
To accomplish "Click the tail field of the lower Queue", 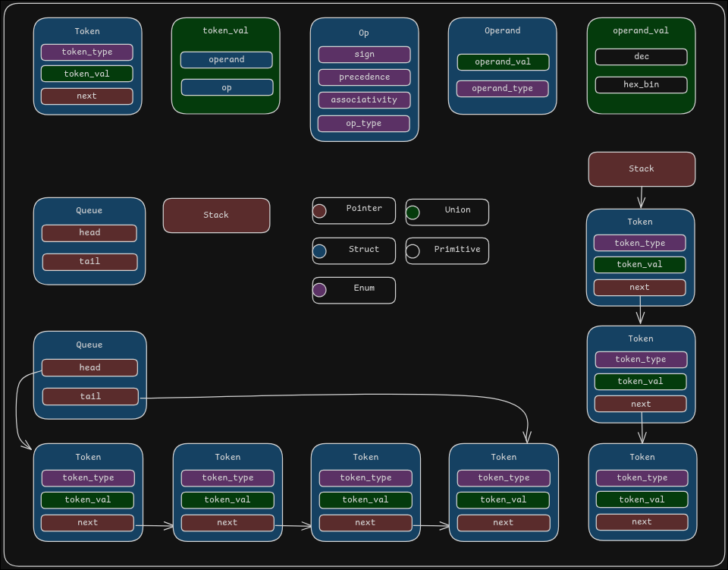I will (89, 396).
